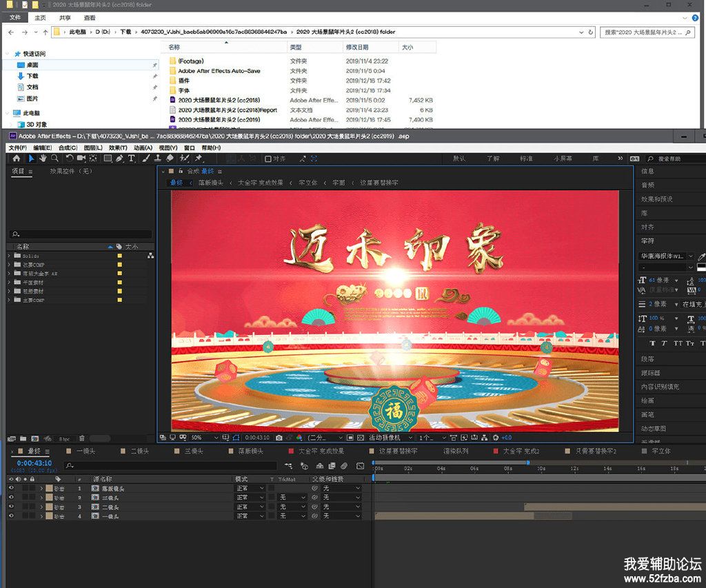706x588 pixels.
Task: Select the Brush tool
Action: tap(146, 158)
